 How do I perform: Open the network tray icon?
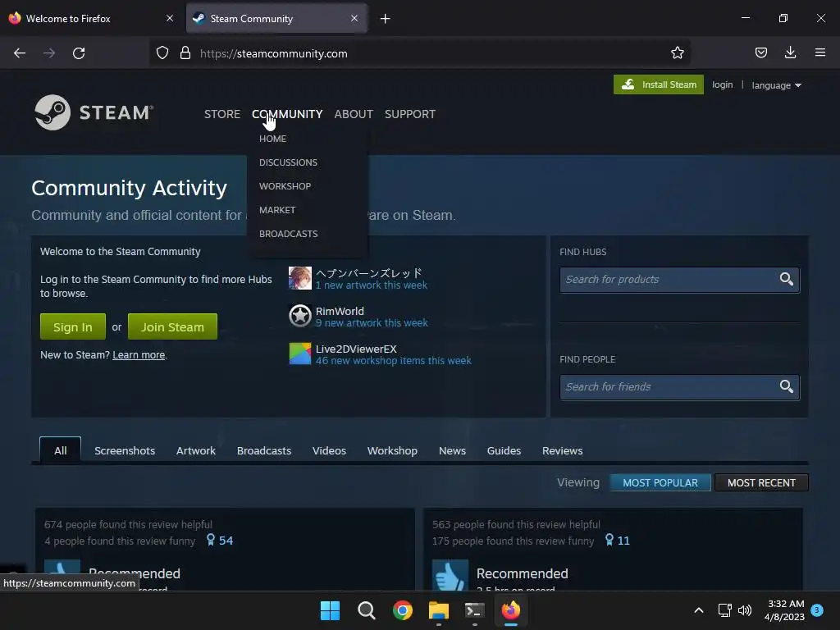click(x=724, y=610)
